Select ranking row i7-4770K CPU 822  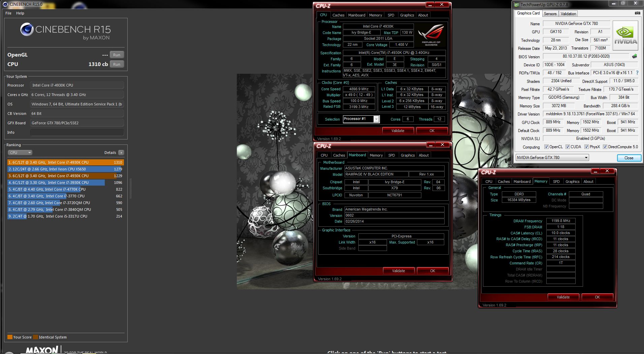(66, 189)
